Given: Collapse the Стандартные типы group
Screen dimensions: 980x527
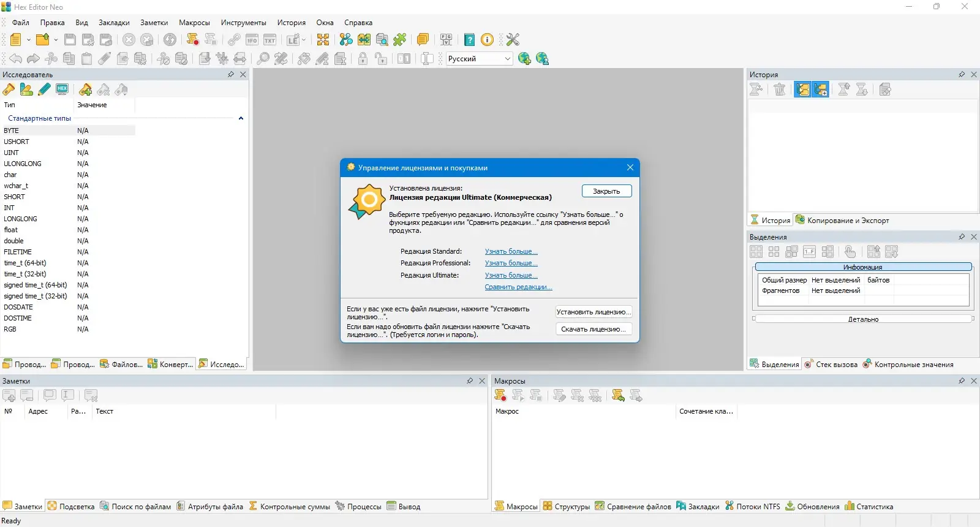Looking at the screenshot, I should (x=241, y=118).
